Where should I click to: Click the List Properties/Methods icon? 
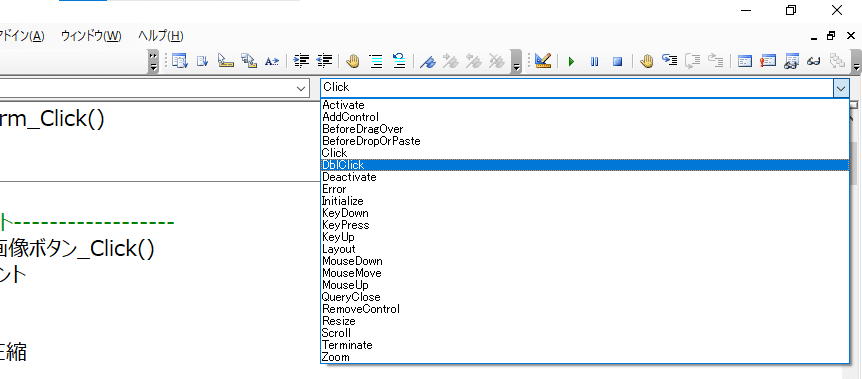(180, 61)
